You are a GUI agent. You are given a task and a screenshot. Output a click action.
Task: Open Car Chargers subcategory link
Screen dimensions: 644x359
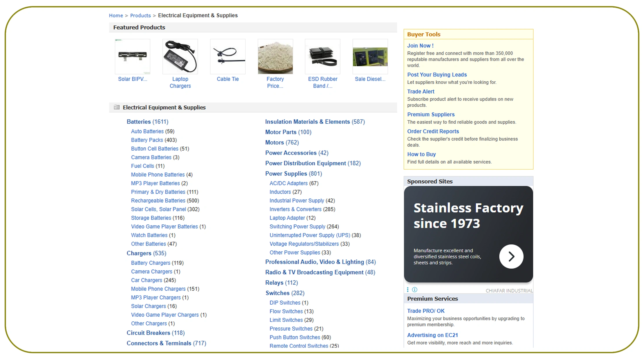pyautogui.click(x=146, y=280)
